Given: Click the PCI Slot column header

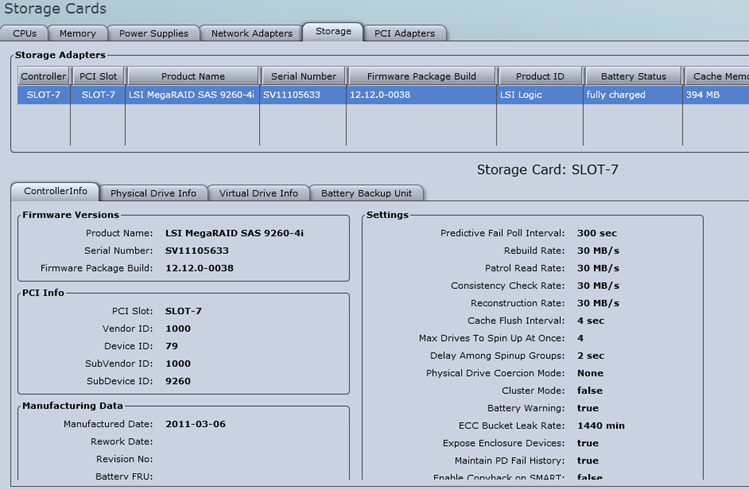Looking at the screenshot, I should tap(98, 76).
